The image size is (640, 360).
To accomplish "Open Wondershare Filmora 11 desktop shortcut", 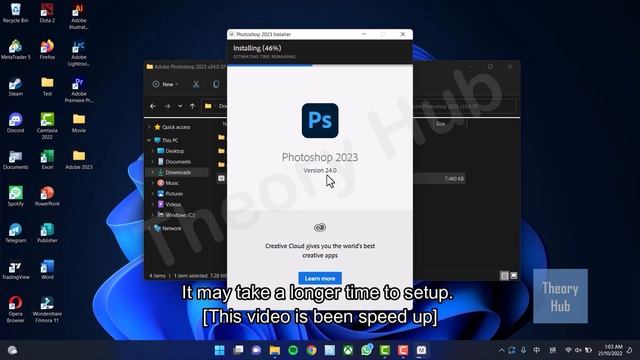I will [x=47, y=309].
